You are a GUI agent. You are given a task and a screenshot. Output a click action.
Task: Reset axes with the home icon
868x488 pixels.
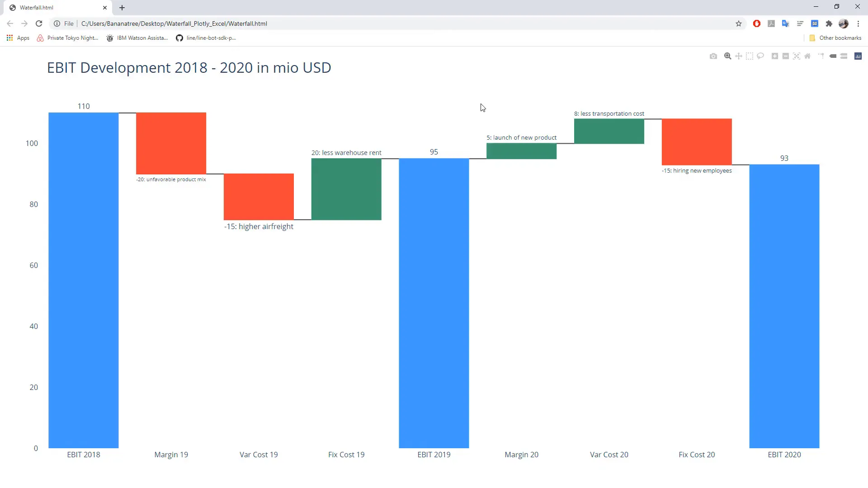coord(807,56)
